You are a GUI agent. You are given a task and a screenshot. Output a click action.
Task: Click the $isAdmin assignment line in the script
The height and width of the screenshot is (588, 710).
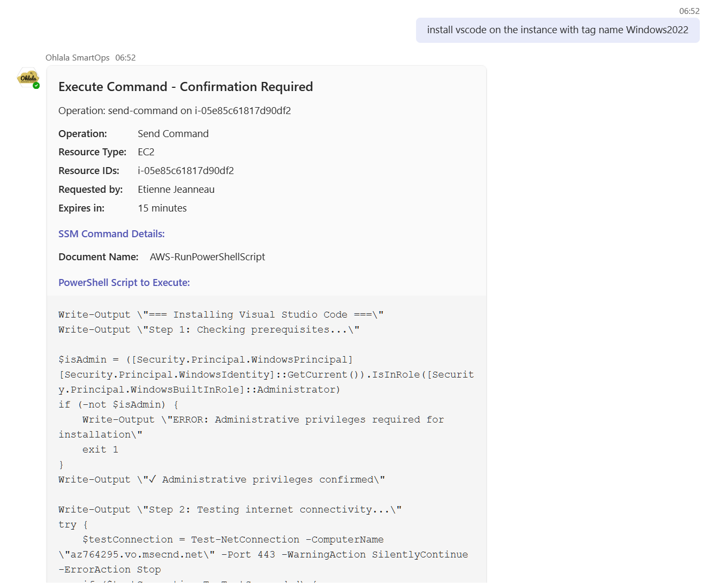[x=205, y=360]
